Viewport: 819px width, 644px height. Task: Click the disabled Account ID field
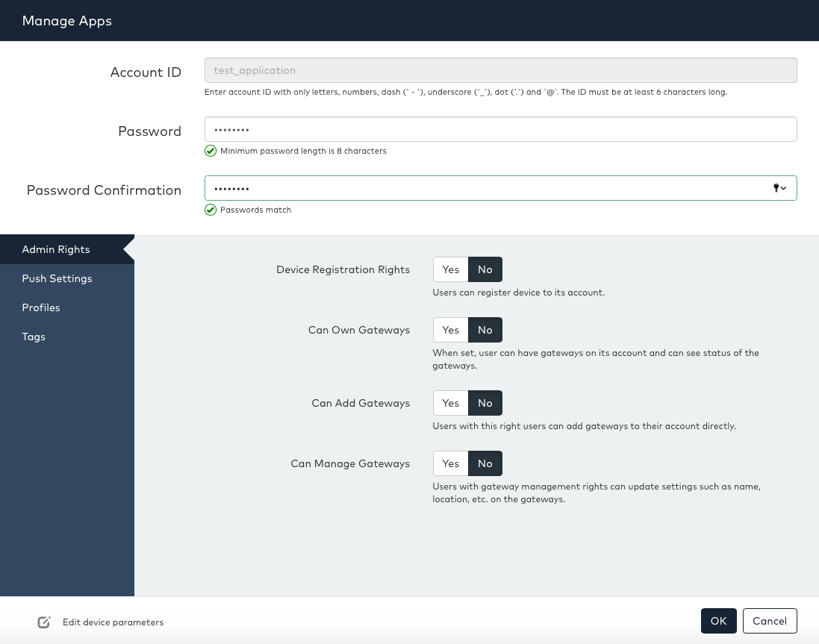(500, 70)
